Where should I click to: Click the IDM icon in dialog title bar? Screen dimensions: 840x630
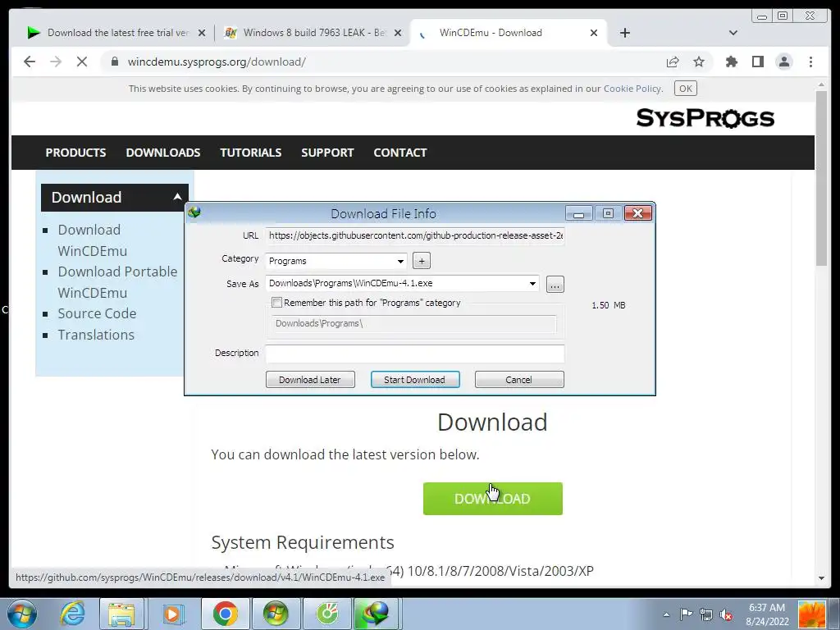194,212
